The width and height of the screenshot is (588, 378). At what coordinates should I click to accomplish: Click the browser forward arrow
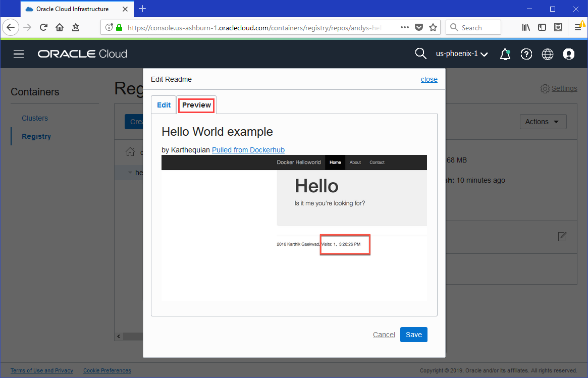point(27,27)
